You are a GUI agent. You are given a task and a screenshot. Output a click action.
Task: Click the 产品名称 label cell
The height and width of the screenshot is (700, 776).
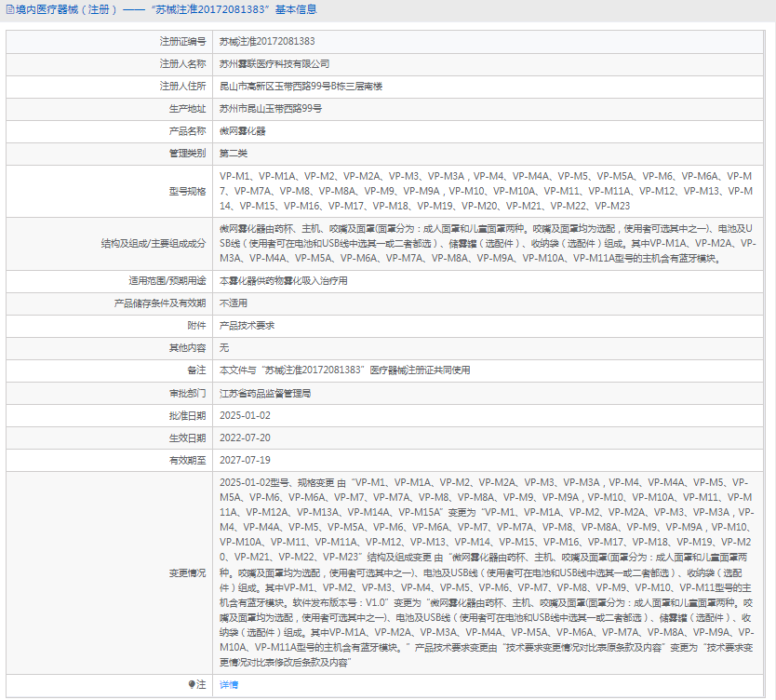point(110,131)
